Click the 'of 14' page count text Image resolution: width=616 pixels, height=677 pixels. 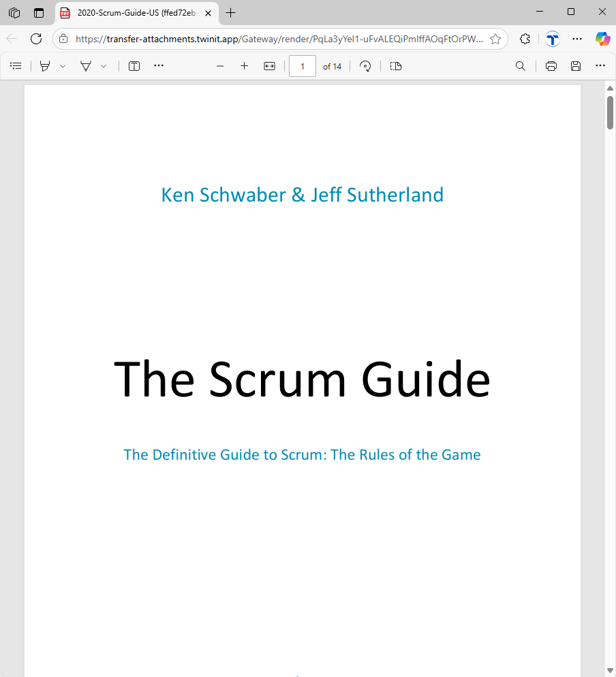[333, 67]
